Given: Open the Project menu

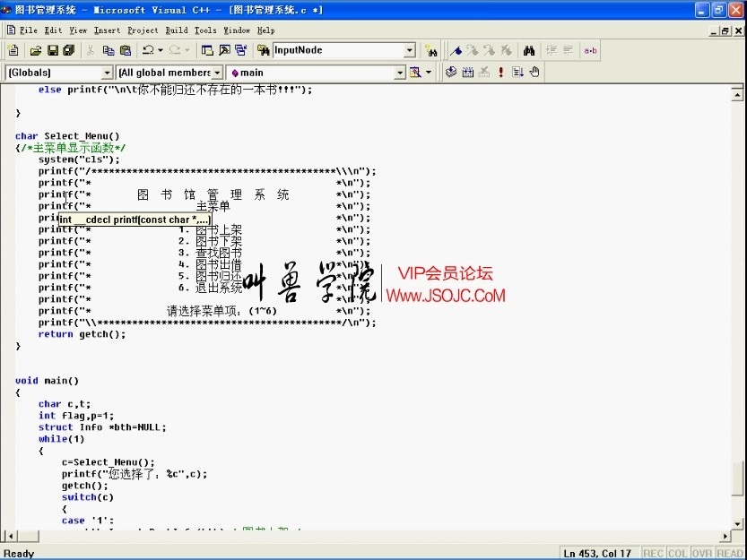Looking at the screenshot, I should pos(140,30).
